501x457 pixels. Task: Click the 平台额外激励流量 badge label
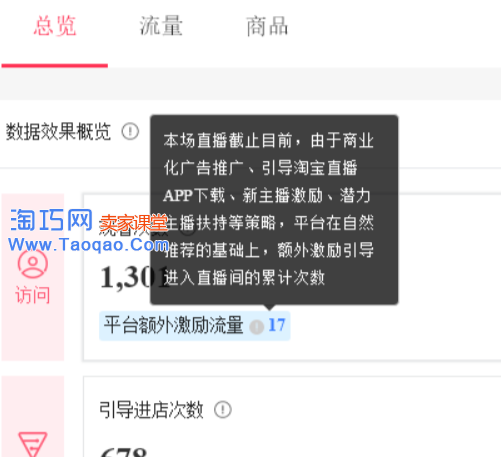174,325
